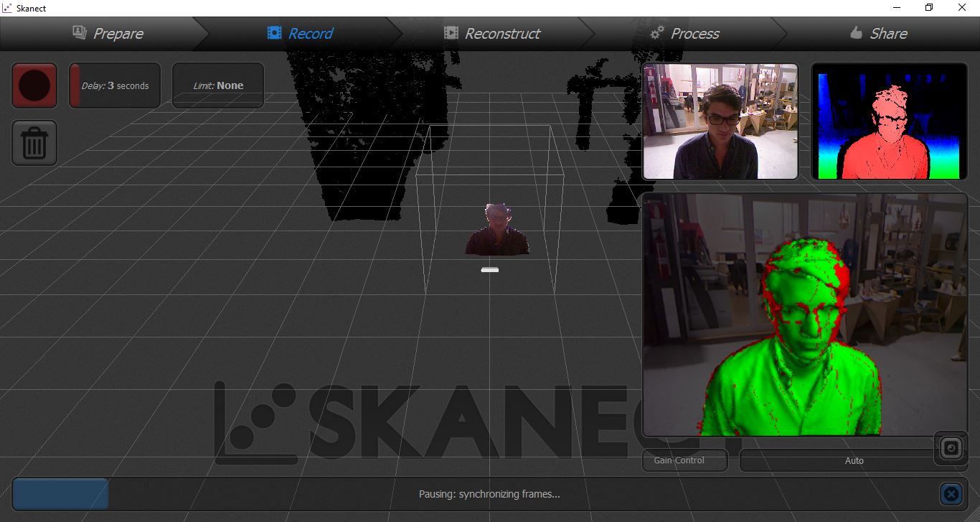Cancel the operation with the X icon
Screen dimensions: 980x522
tap(951, 494)
